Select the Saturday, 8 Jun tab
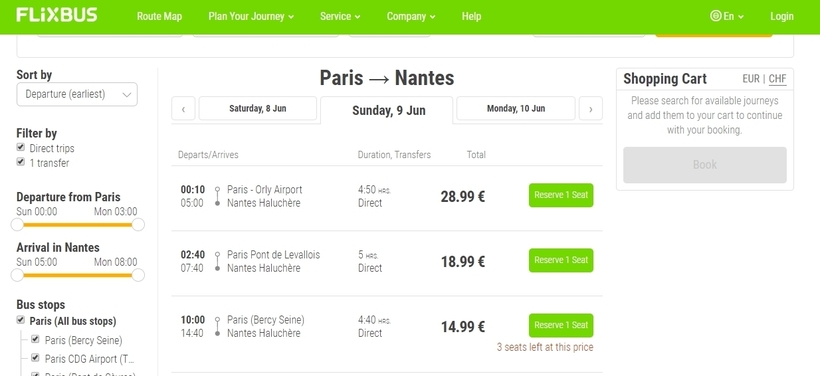Image resolution: width=820 pixels, height=376 pixels. (x=257, y=109)
